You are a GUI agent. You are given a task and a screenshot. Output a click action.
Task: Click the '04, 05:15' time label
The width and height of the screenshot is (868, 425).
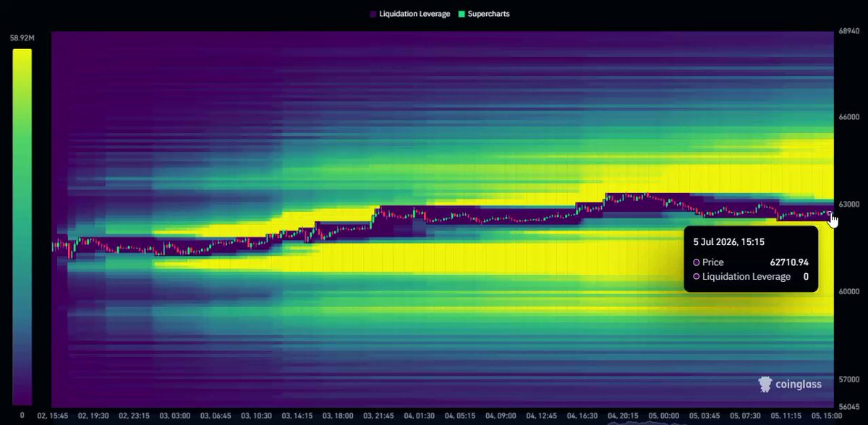[x=461, y=416]
